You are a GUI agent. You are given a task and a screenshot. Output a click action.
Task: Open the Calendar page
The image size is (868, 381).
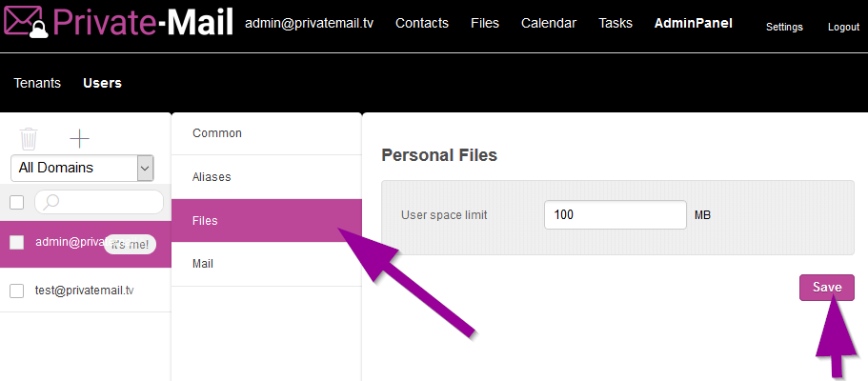coord(550,23)
